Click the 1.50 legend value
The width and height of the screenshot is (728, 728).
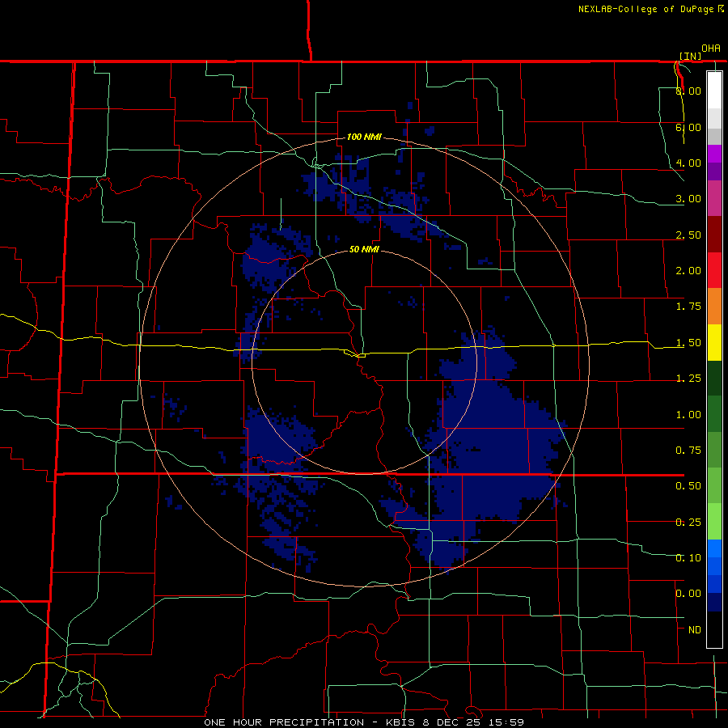[x=688, y=343]
